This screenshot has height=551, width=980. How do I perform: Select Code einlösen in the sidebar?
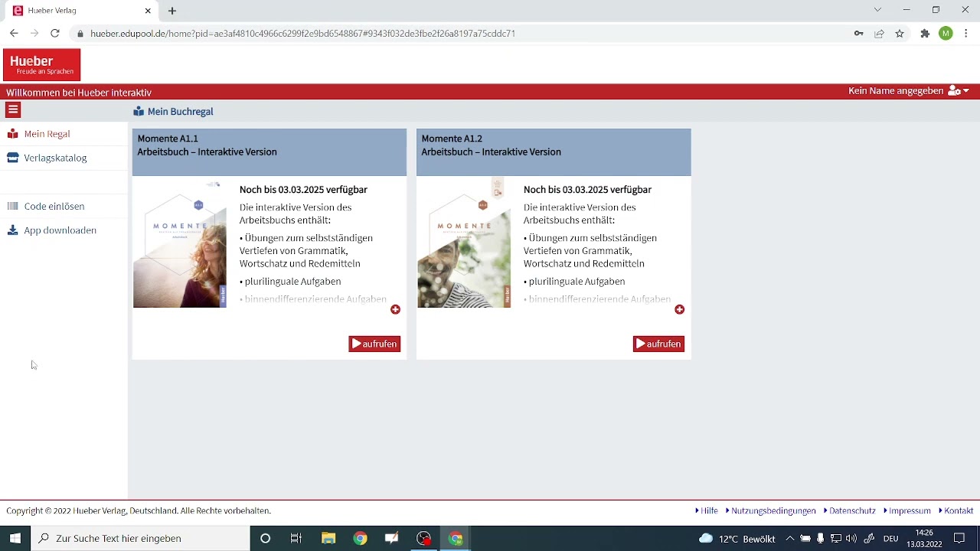pyautogui.click(x=54, y=207)
